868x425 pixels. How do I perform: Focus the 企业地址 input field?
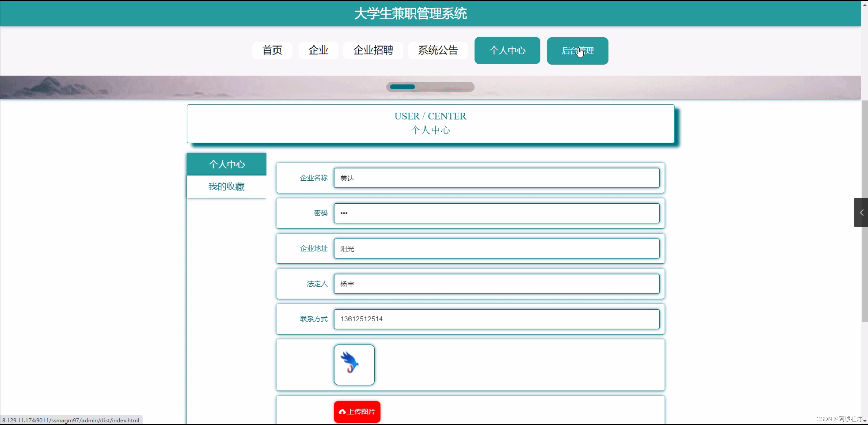(496, 248)
